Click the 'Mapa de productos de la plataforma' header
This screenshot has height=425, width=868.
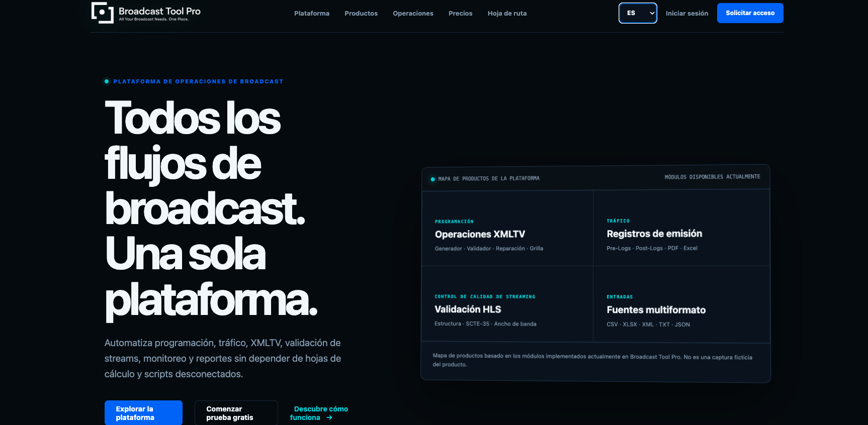(x=489, y=178)
